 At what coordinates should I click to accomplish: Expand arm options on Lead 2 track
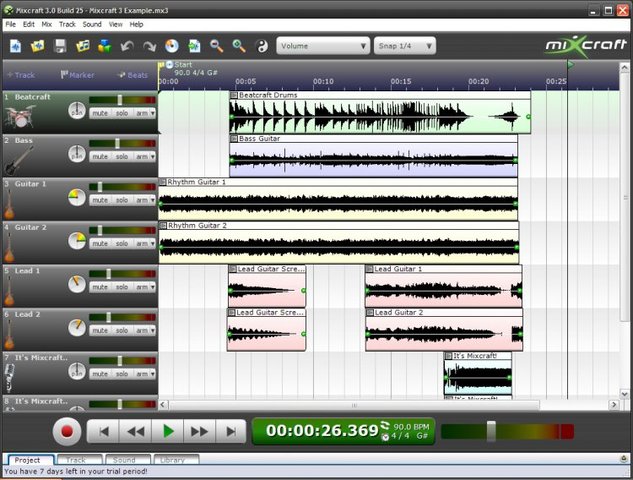point(153,331)
